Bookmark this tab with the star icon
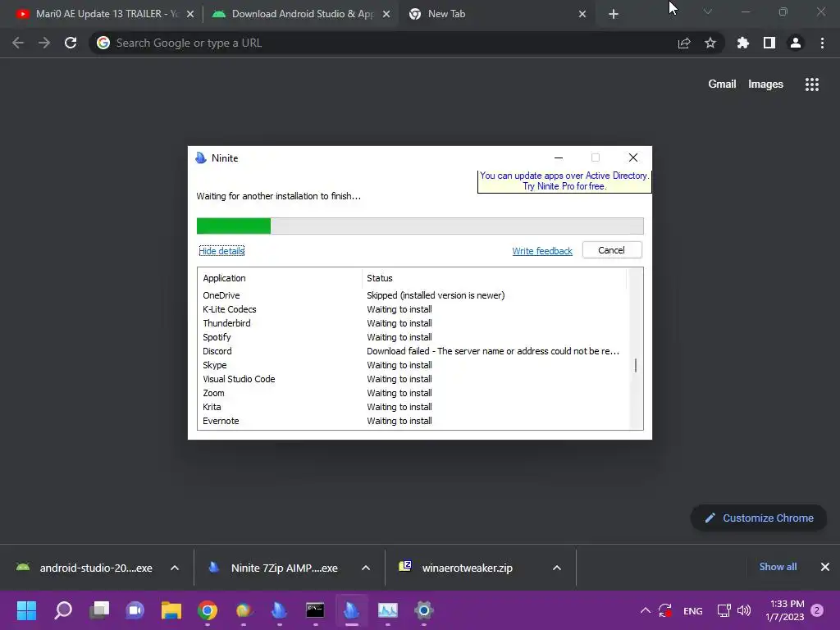 [710, 43]
